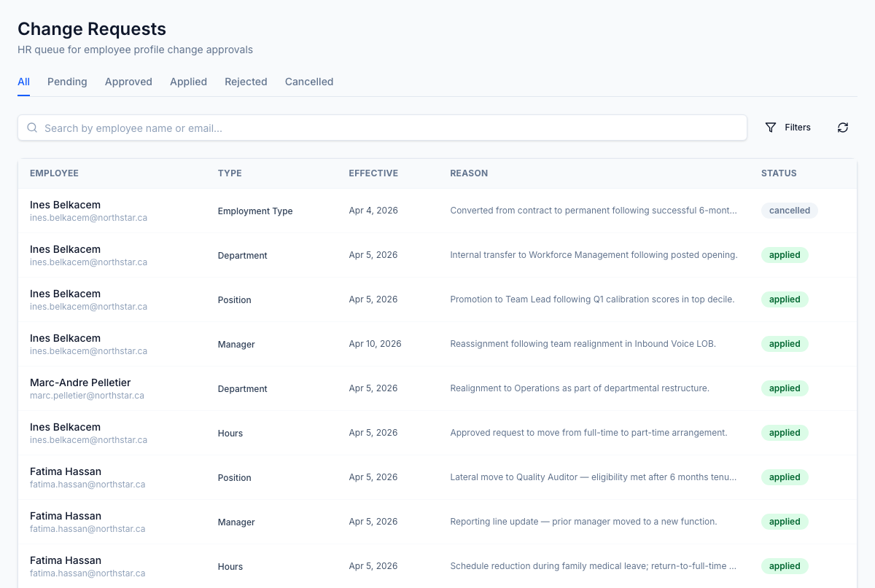Select the Applied tab
This screenshot has height=588, width=875.
188,82
